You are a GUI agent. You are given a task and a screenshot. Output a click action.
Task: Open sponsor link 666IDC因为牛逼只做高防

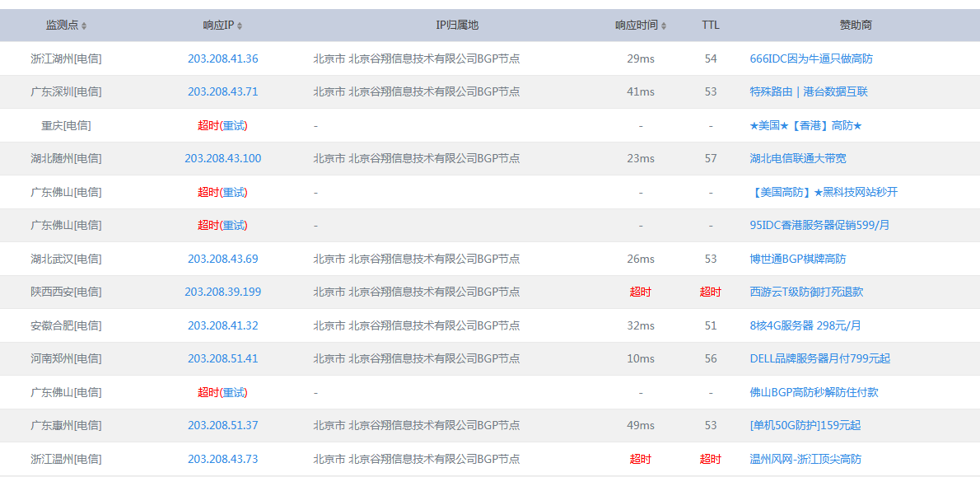pos(811,58)
